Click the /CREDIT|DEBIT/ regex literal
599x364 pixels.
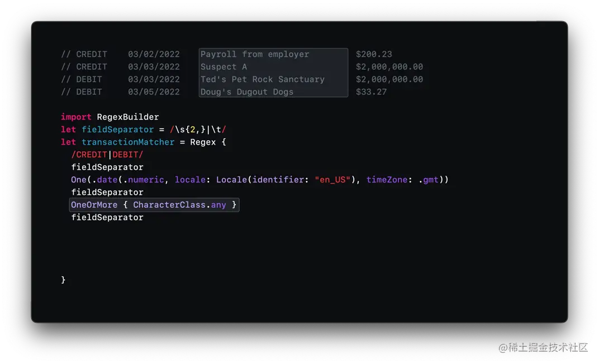click(107, 155)
